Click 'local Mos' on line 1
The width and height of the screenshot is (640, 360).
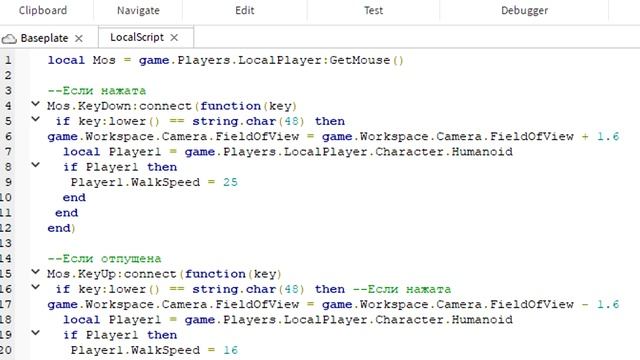82,60
